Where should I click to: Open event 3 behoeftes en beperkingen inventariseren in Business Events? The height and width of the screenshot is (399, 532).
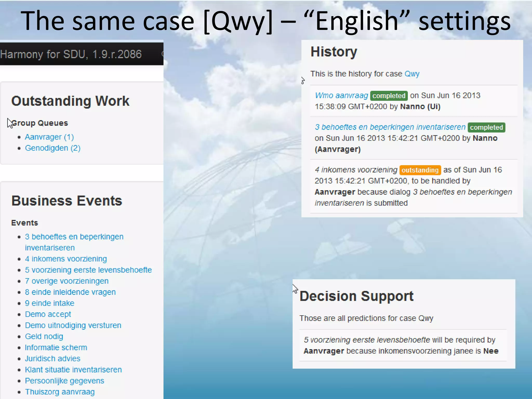pos(74,242)
